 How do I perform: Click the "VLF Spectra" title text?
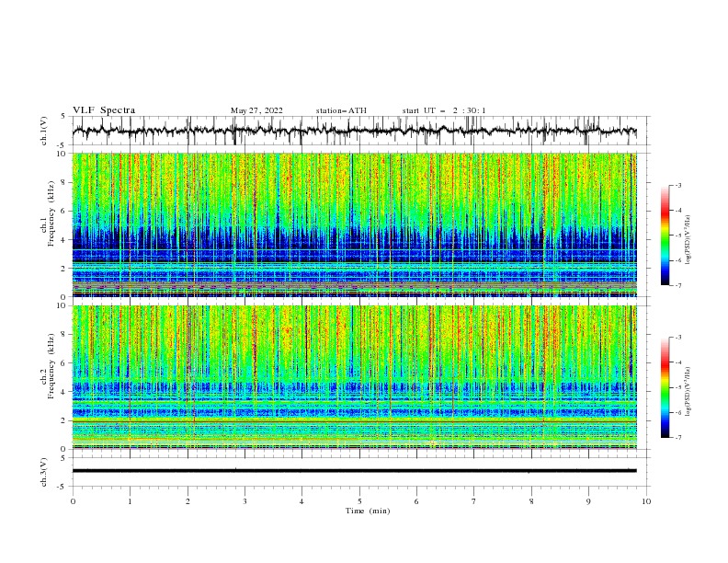[104, 110]
